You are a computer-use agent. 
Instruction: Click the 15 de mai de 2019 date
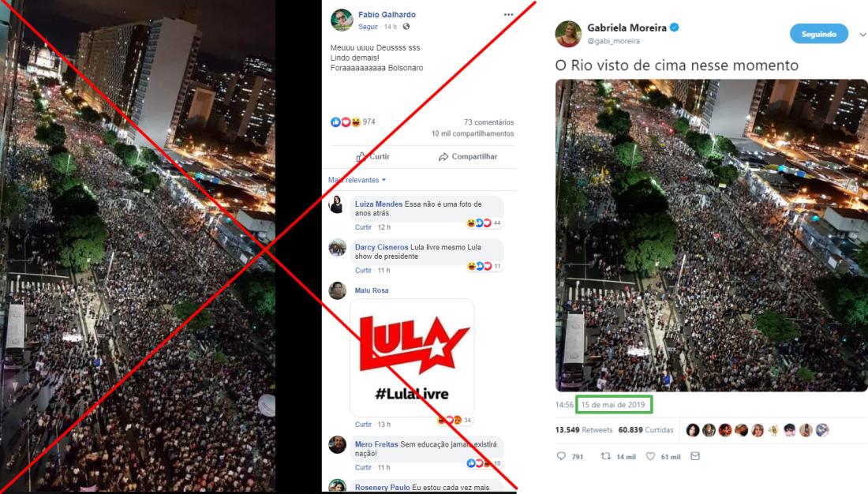[613, 405]
